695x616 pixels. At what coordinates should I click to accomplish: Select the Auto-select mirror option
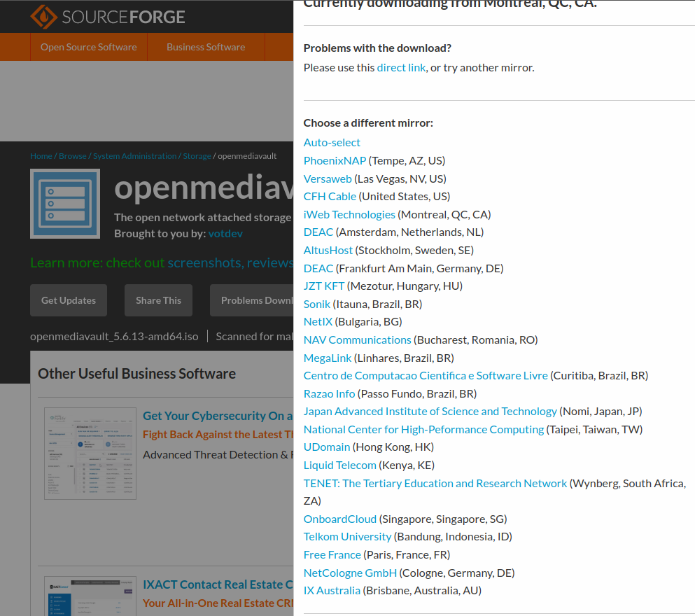332,142
